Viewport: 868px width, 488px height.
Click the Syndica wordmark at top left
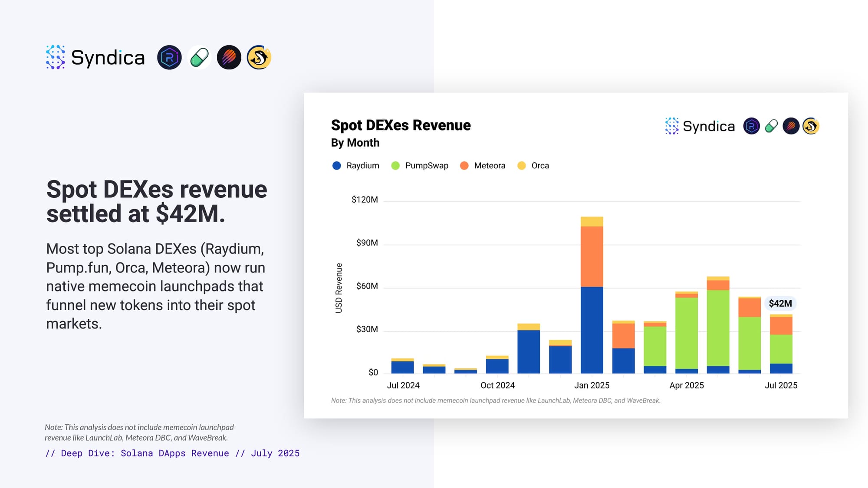[108, 58]
